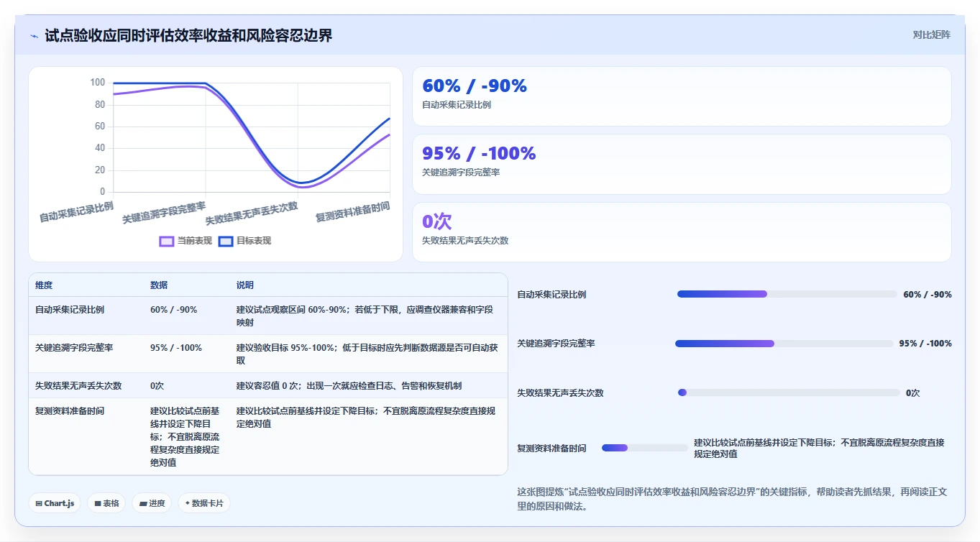Toggle the 目标表现 legend swatch
This screenshot has width=980, height=542.
coord(226,242)
